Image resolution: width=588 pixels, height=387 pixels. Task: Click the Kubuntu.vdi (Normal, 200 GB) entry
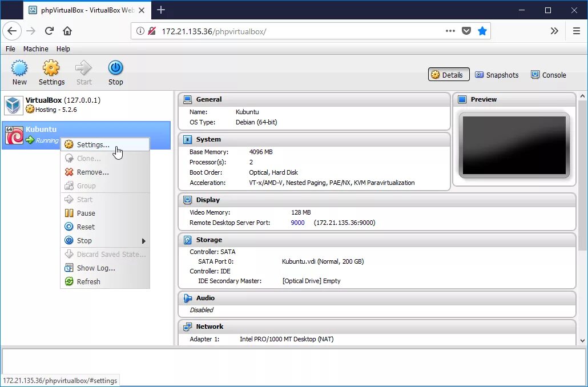click(323, 262)
